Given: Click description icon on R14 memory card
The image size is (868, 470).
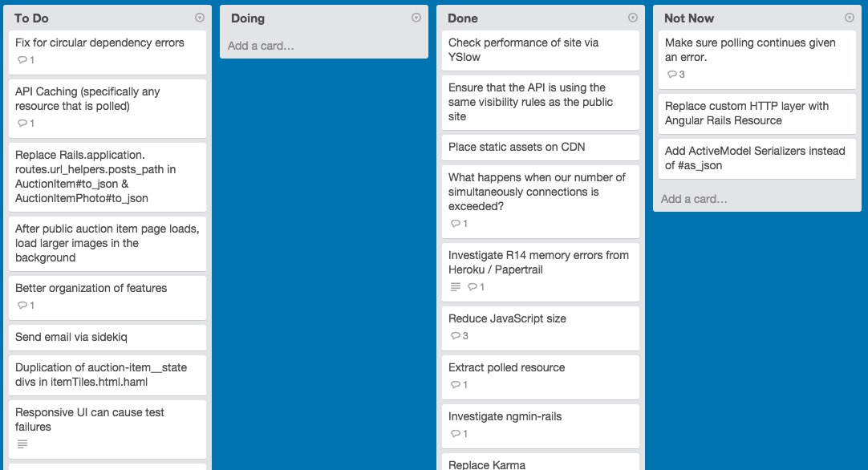Looking at the screenshot, I should pos(456,287).
